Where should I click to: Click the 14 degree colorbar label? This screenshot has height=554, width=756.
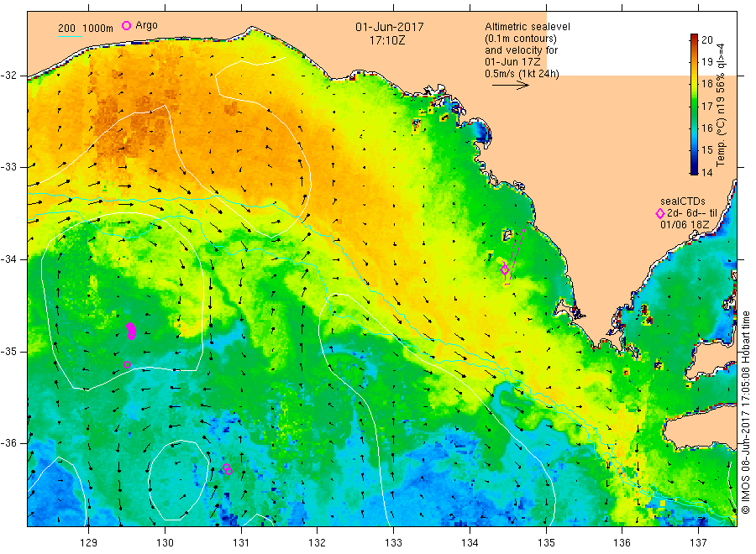pos(706,172)
